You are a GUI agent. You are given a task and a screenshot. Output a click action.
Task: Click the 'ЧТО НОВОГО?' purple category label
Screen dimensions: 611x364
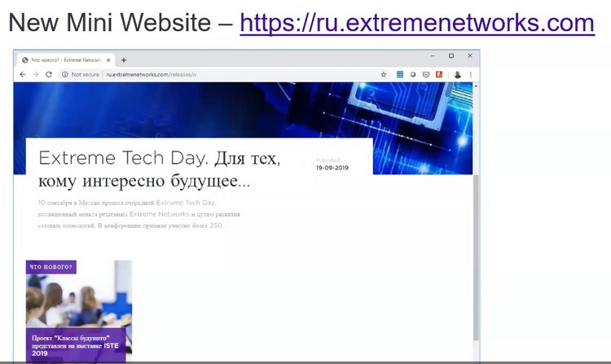coord(51,267)
